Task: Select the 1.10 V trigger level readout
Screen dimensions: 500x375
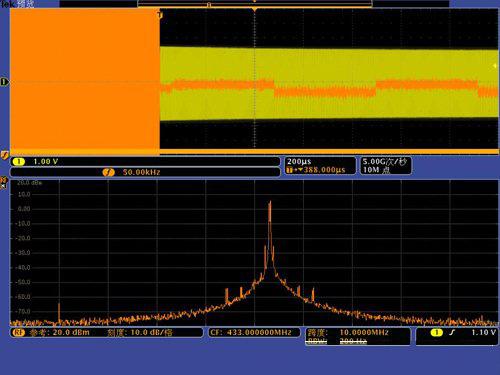Action: pyautogui.click(x=483, y=332)
